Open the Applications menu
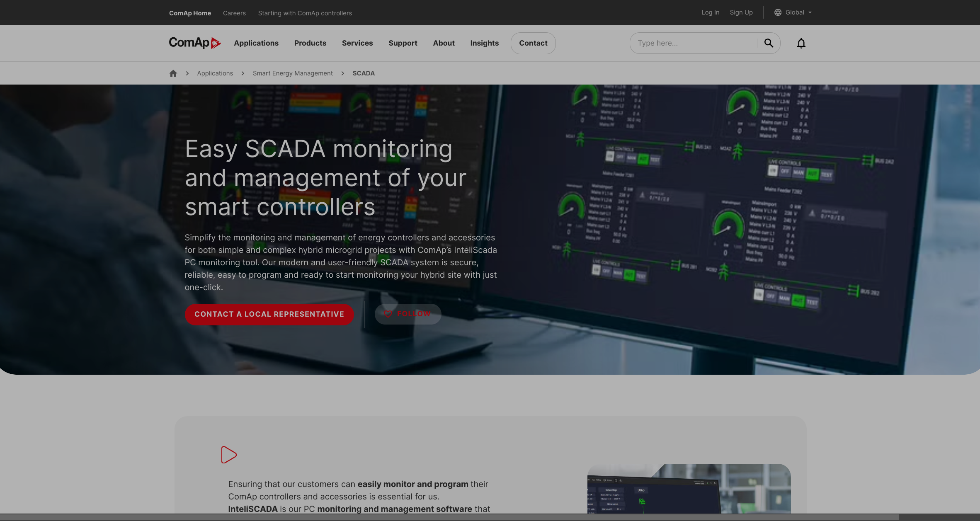The height and width of the screenshot is (521, 980). coord(256,43)
